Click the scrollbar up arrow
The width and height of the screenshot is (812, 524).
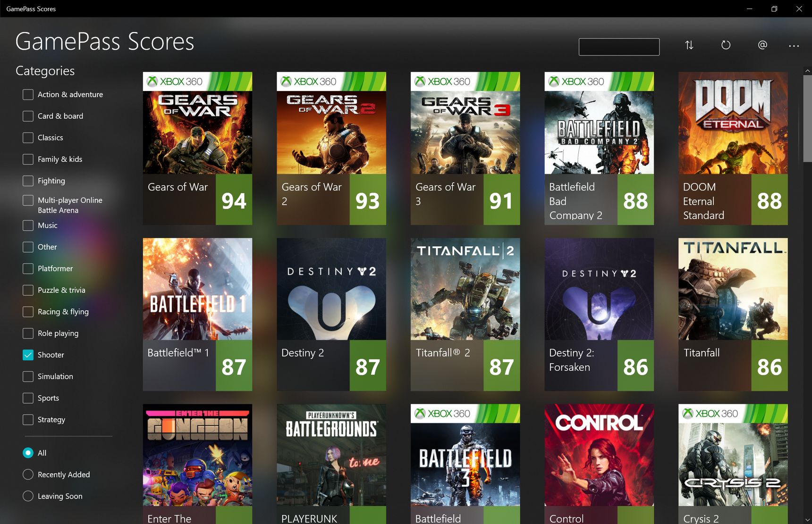pyautogui.click(x=807, y=71)
